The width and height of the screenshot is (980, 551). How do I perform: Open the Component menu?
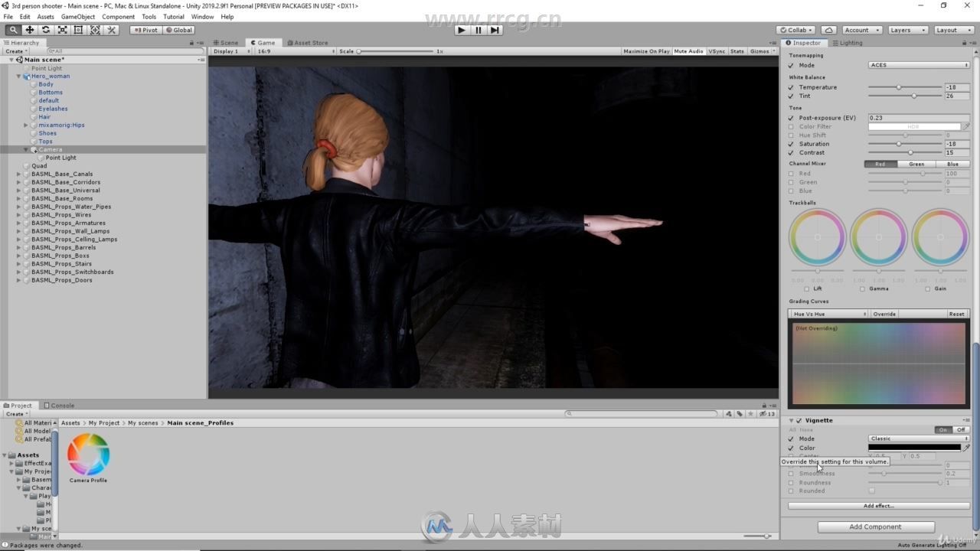(118, 16)
